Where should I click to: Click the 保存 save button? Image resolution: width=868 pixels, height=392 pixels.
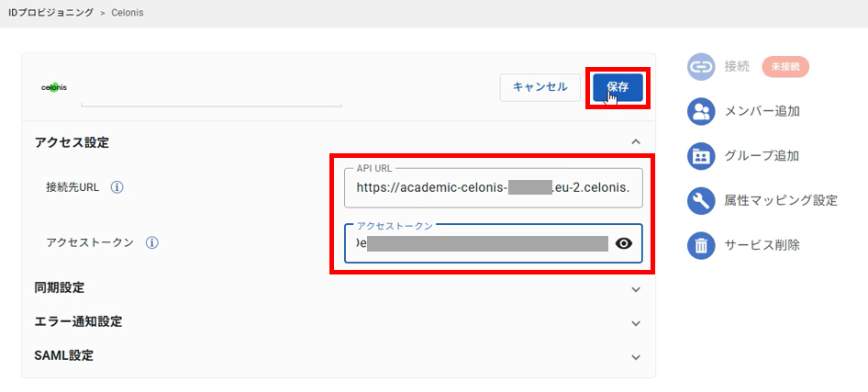point(618,87)
